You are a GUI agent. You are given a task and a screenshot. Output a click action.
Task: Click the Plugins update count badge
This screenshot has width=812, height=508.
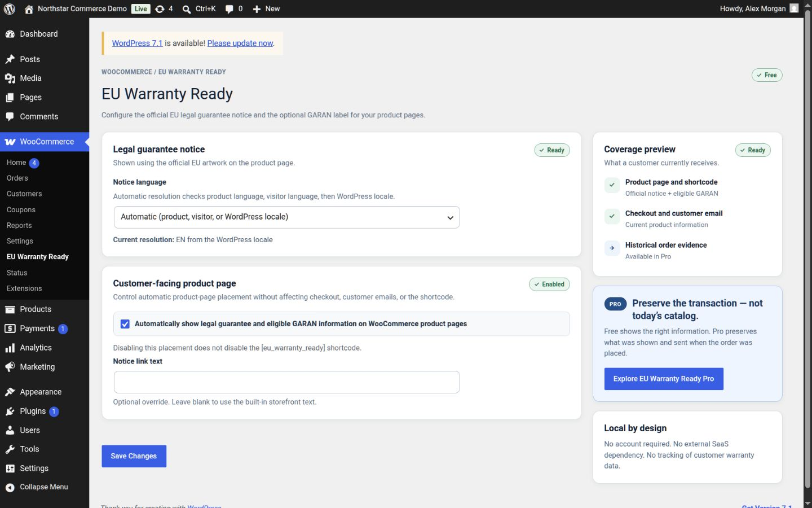(x=54, y=412)
